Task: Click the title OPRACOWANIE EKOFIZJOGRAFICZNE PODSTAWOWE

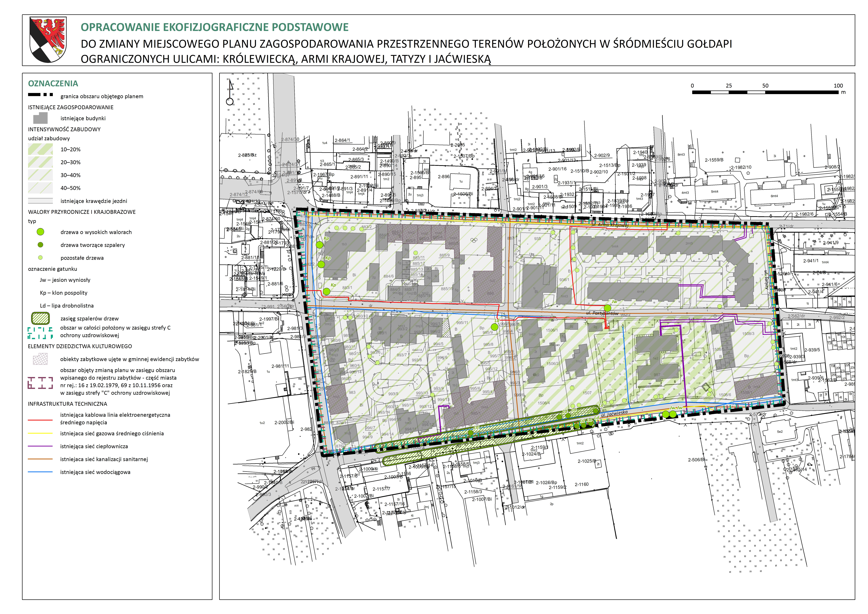Action: pos(215,27)
